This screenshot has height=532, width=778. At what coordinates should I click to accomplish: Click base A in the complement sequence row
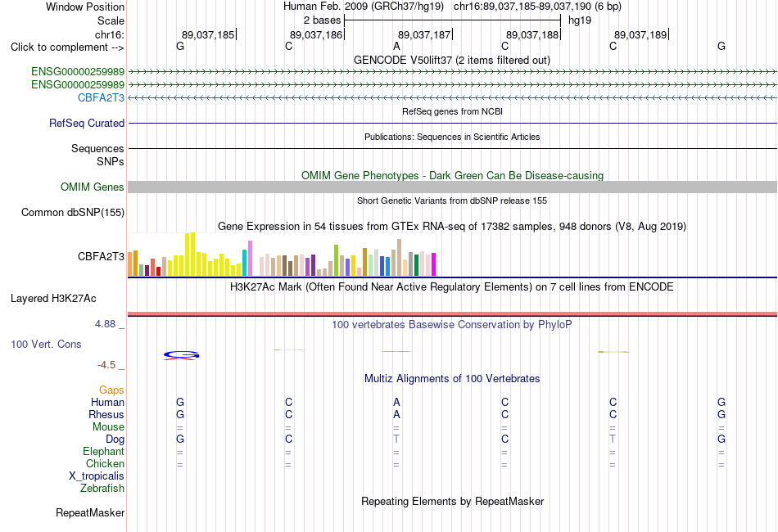pyautogui.click(x=396, y=47)
